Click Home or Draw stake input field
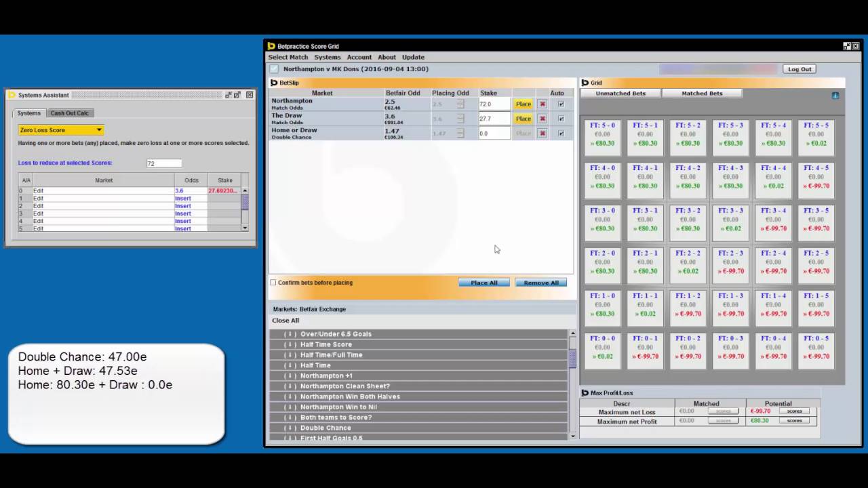868x488 pixels. coord(494,134)
